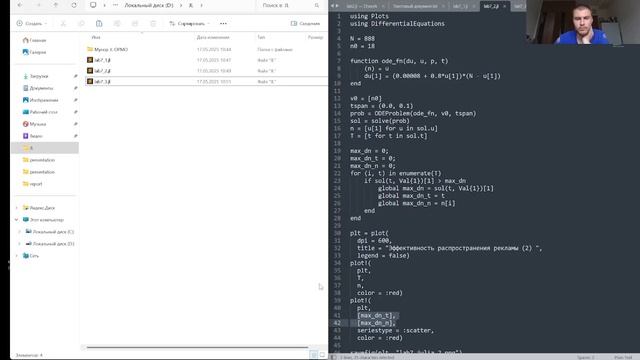This screenshot has height=360, width=640.
Task: Switch to details list view icon
Action: pyautogui.click(x=313, y=354)
